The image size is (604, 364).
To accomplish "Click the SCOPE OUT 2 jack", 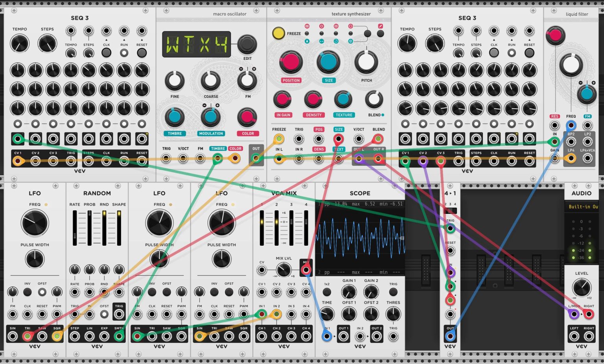I will 377,336.
